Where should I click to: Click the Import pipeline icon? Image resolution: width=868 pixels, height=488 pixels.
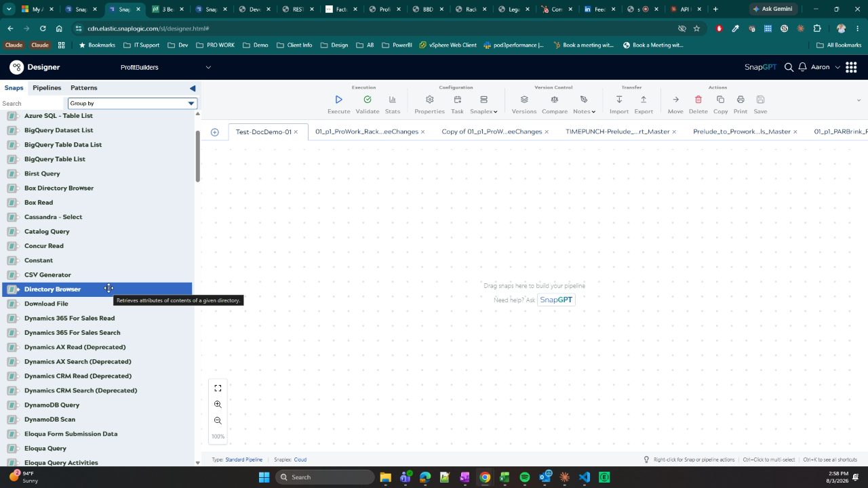[x=619, y=100]
